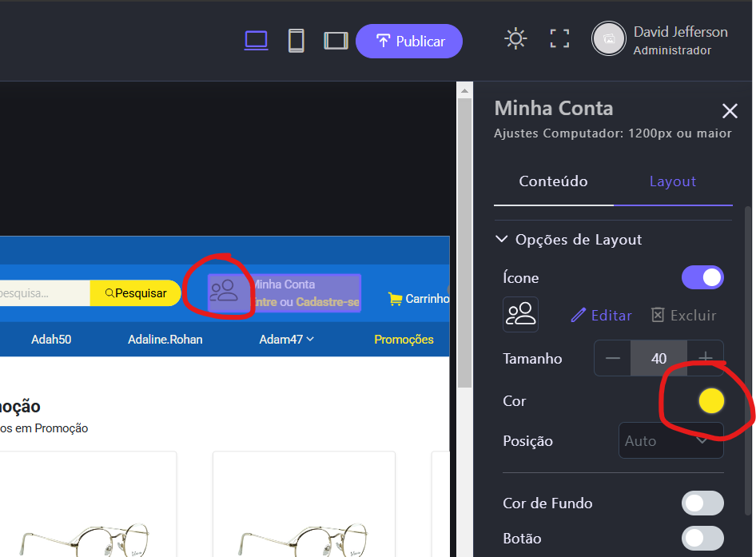Collapse the Opções de Layout section
756x557 pixels.
(x=502, y=239)
